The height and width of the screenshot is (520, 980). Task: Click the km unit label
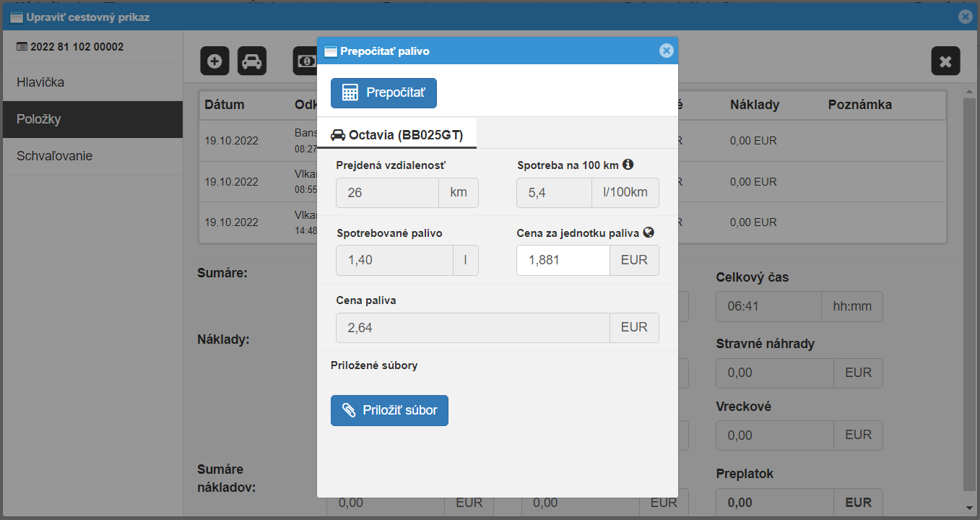point(459,193)
